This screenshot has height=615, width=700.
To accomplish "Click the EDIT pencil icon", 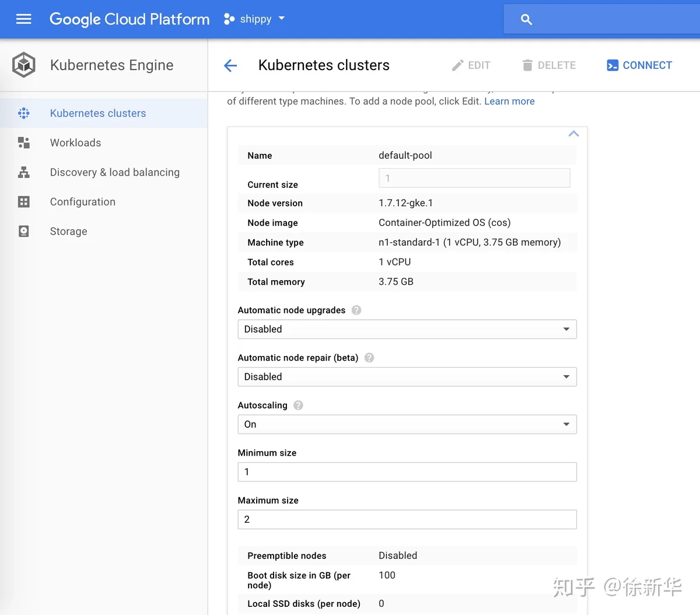I will click(457, 65).
